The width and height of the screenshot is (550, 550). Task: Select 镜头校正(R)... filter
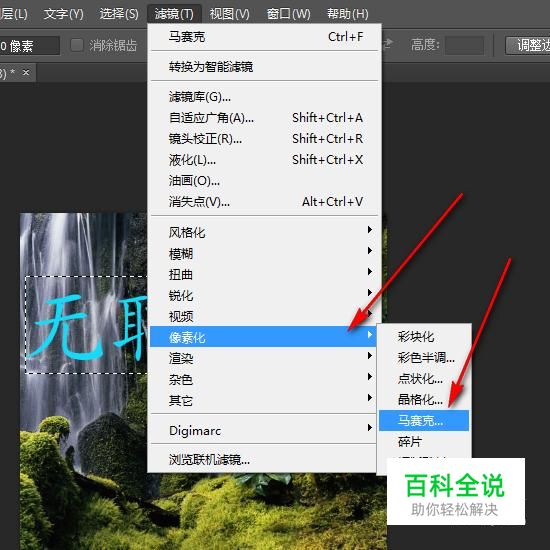265,139
